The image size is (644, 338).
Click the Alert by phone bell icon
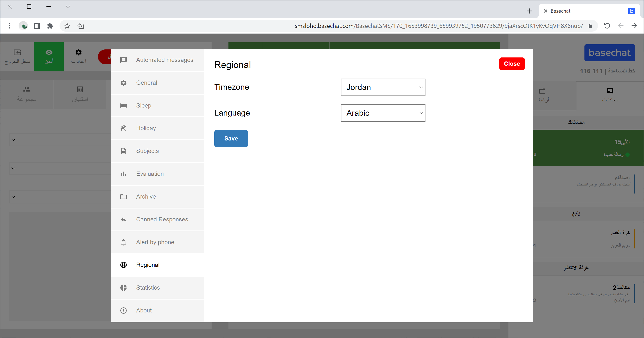click(x=124, y=242)
